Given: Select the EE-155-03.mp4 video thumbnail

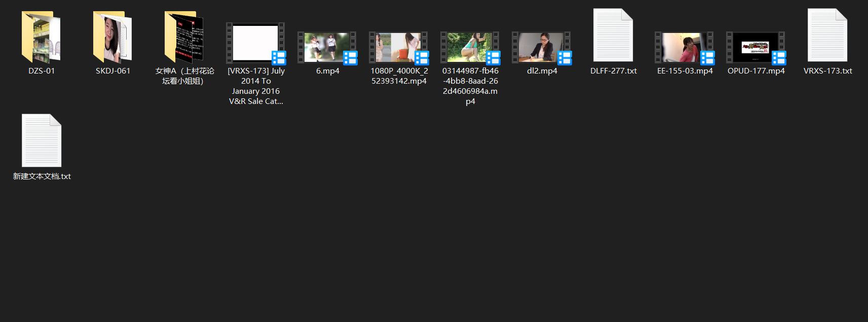Looking at the screenshot, I should click(x=685, y=48).
